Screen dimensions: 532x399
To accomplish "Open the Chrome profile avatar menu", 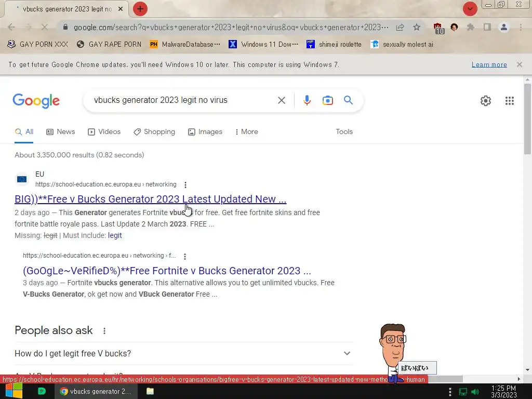I will 504,27.
